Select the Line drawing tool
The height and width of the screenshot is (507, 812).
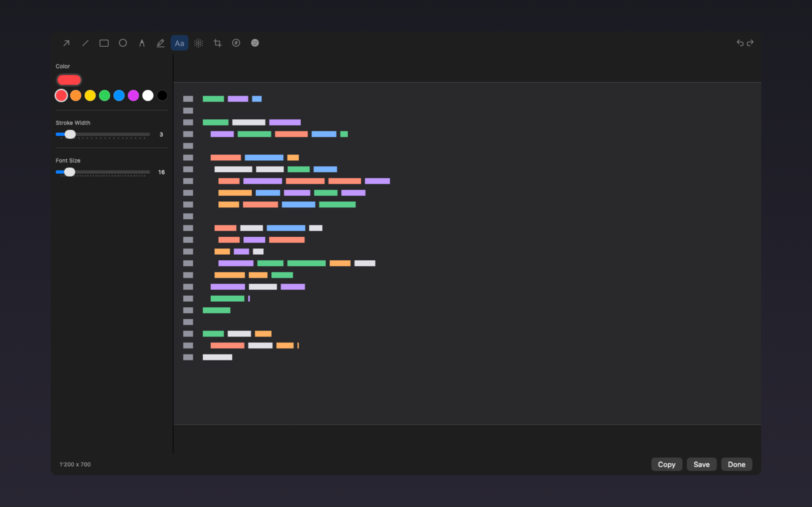[x=85, y=43]
